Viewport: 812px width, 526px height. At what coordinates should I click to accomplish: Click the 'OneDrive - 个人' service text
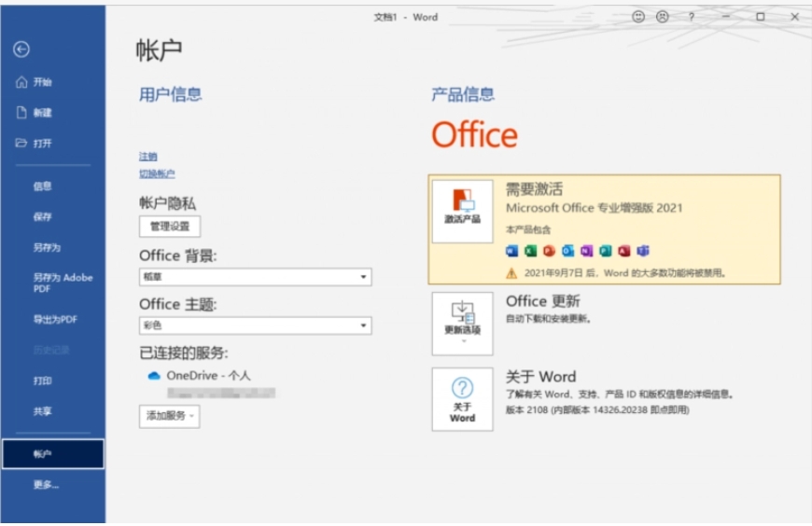click(208, 376)
